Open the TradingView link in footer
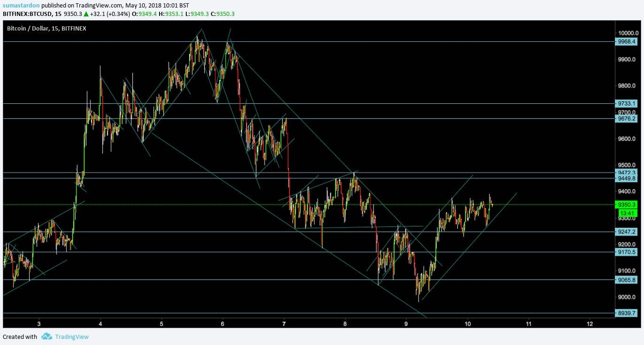 pos(72,337)
